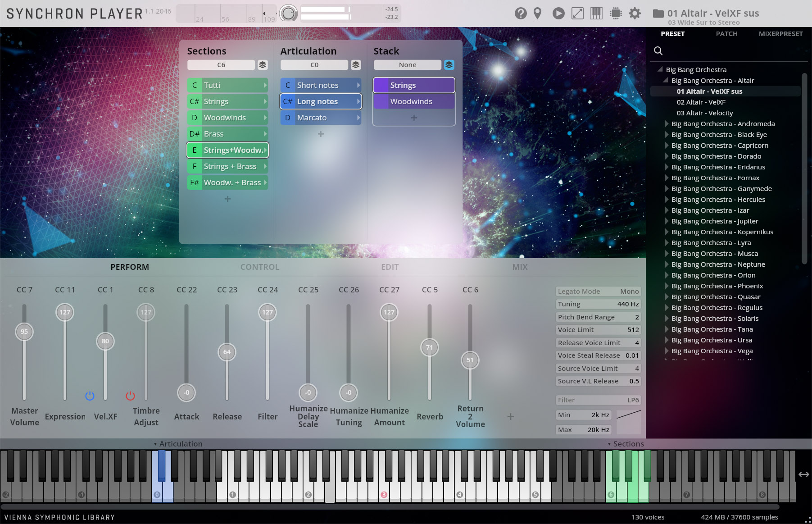Select the D Woodwinds section

coord(227,118)
